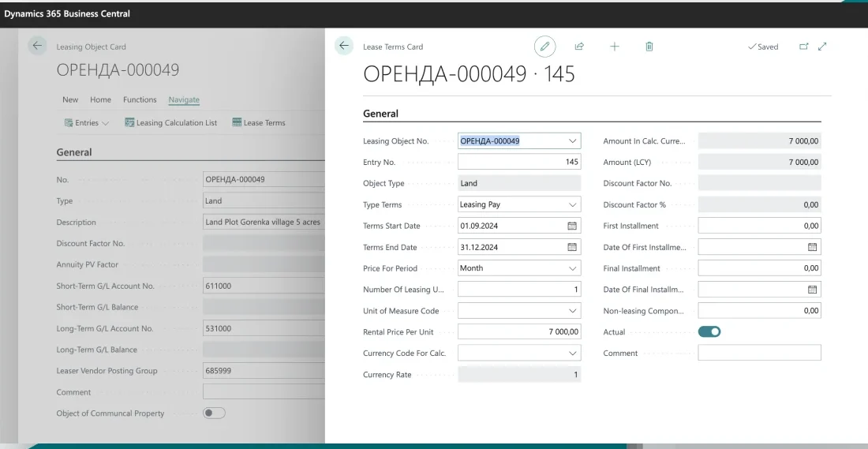Open the card in a new window icon
This screenshot has width=868, height=449.
(804, 47)
